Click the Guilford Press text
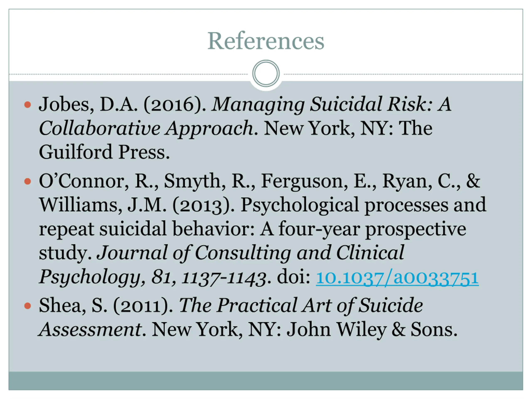The image size is (532, 399). pyautogui.click(x=104, y=152)
